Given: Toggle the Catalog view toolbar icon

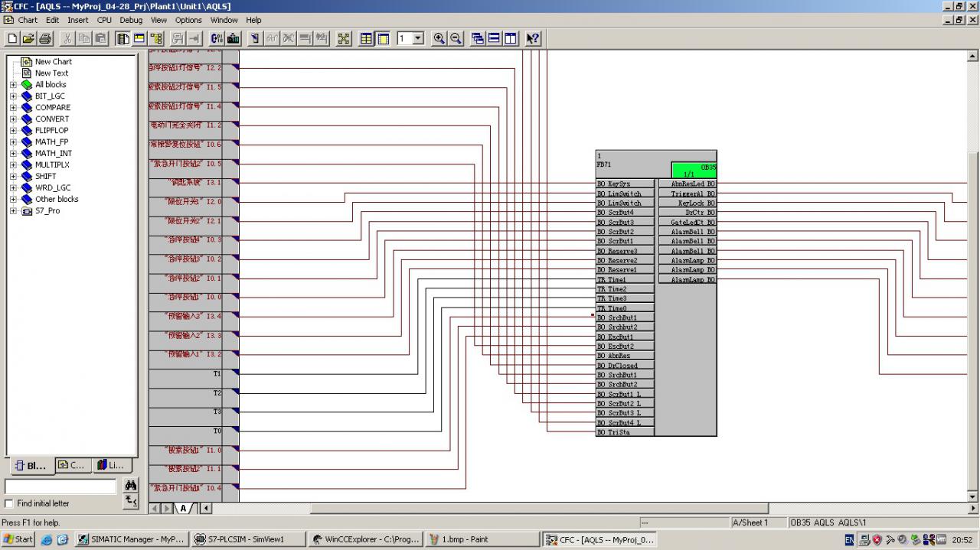Looking at the screenshot, I should tap(123, 38).
